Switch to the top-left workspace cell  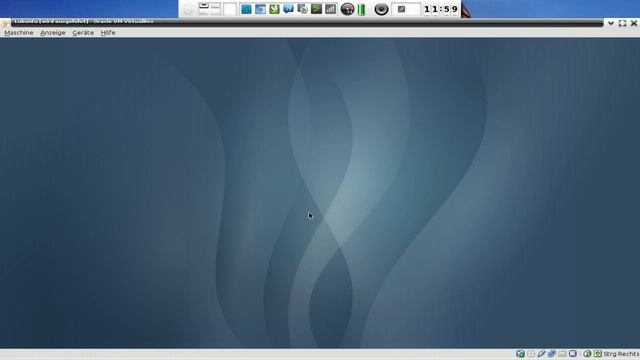[204, 6]
